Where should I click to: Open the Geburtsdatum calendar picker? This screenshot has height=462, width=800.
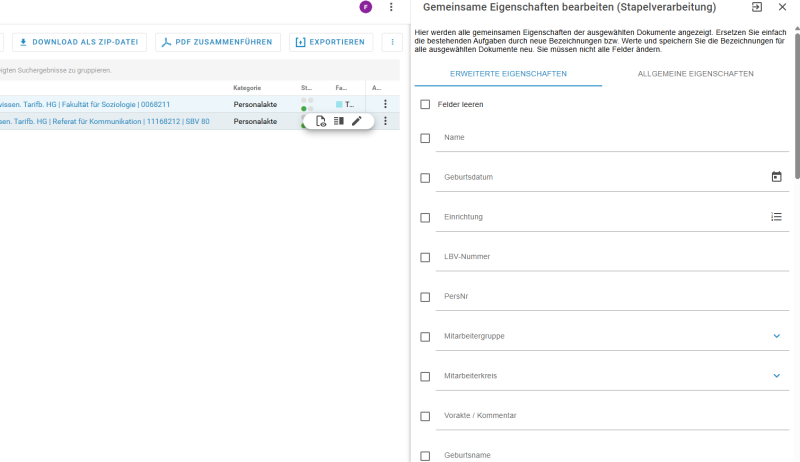point(776,177)
